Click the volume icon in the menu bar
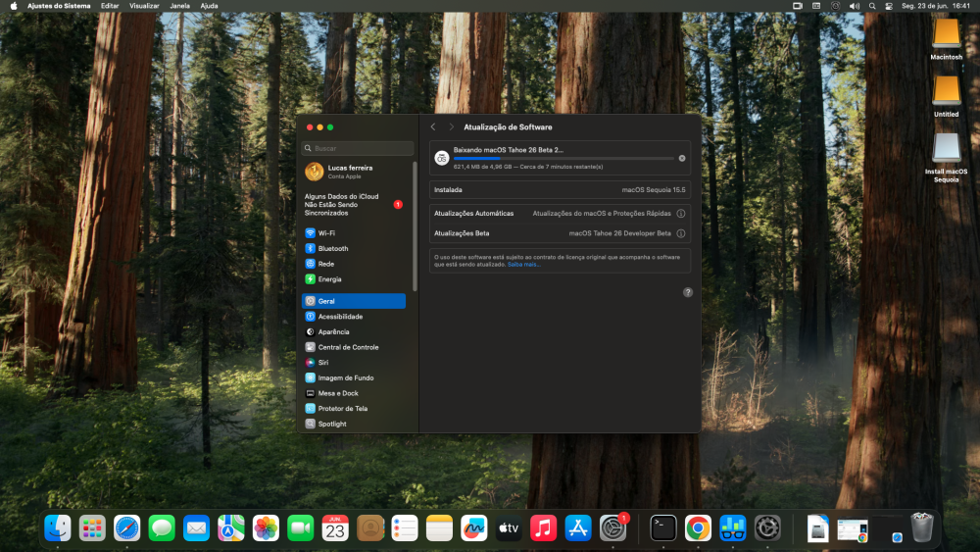 [854, 6]
